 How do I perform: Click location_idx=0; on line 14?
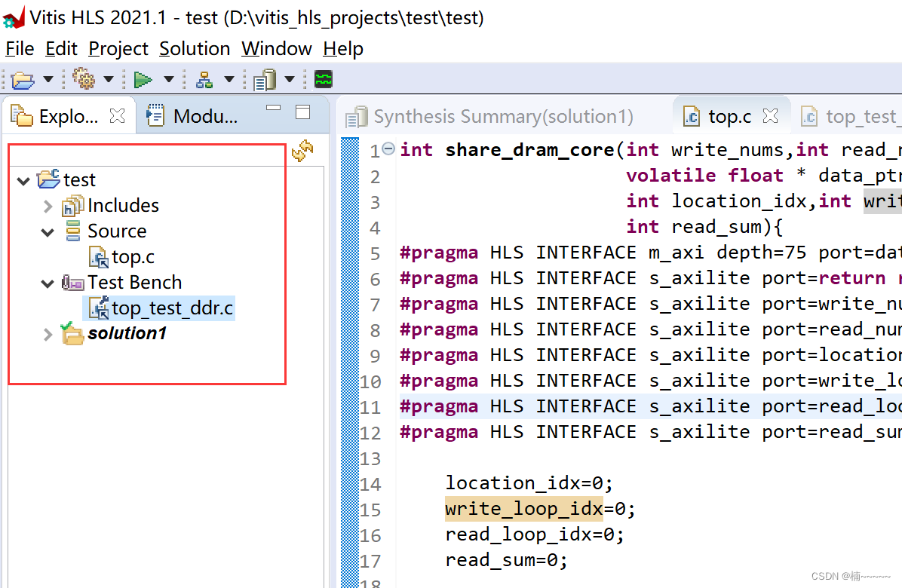point(529,483)
